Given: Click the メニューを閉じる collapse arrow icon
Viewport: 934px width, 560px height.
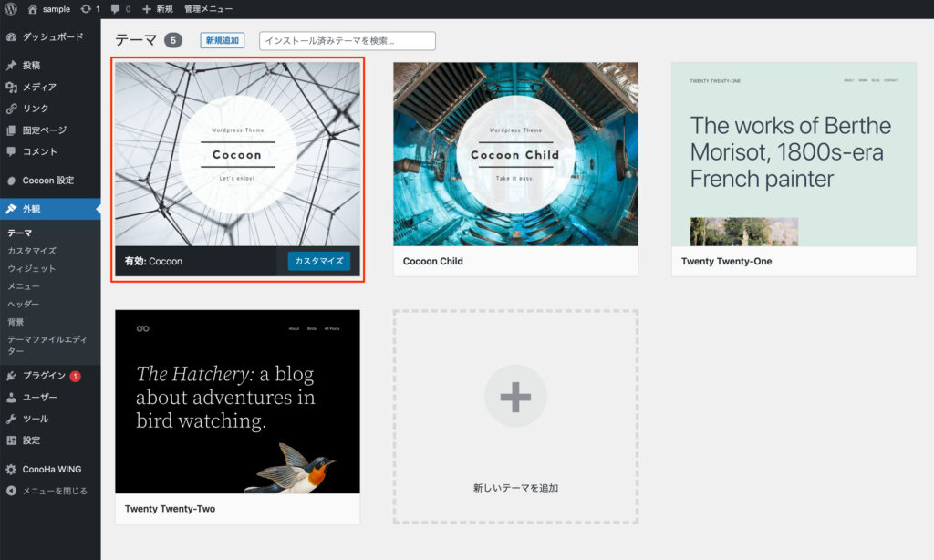Looking at the screenshot, I should (11, 491).
